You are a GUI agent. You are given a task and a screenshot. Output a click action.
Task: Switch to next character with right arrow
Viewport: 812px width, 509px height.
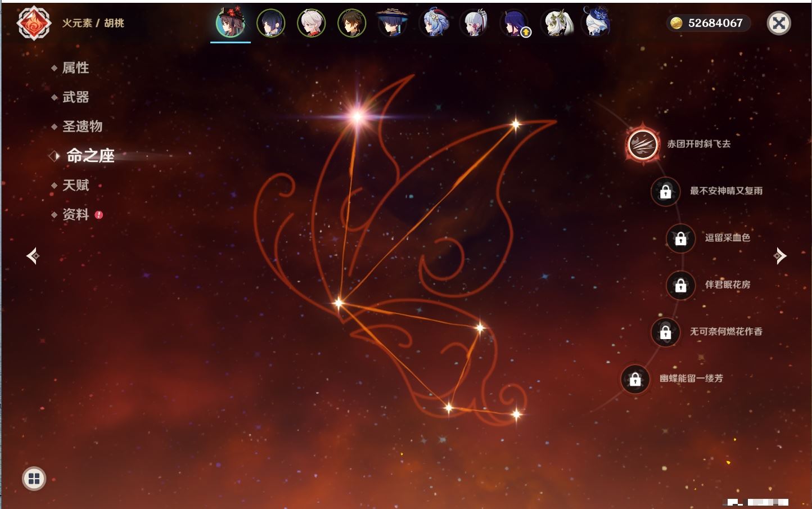780,256
